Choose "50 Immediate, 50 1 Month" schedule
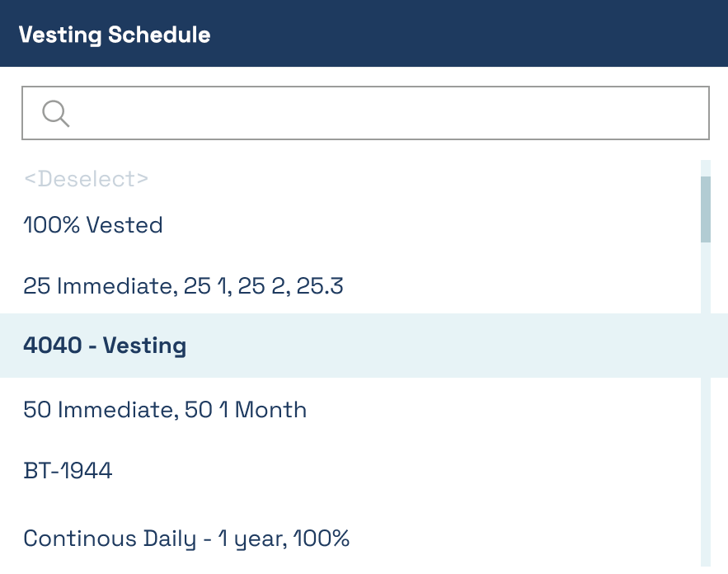This screenshot has width=728, height=574. (x=165, y=410)
